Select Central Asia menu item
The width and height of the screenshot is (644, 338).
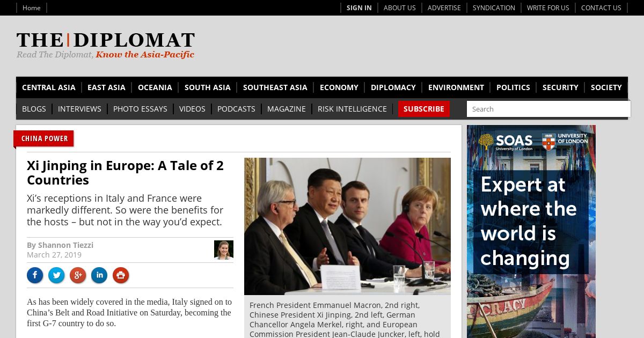pyautogui.click(x=49, y=87)
